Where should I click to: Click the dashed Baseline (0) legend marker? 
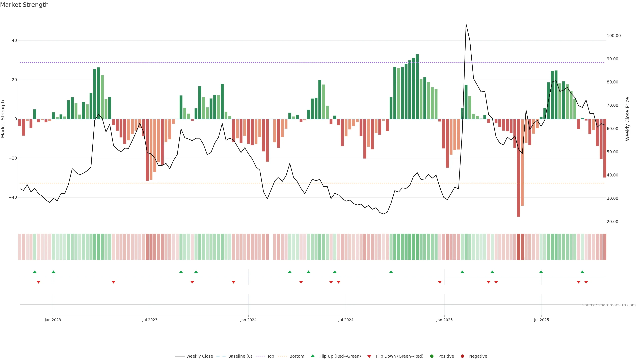(x=221, y=356)
